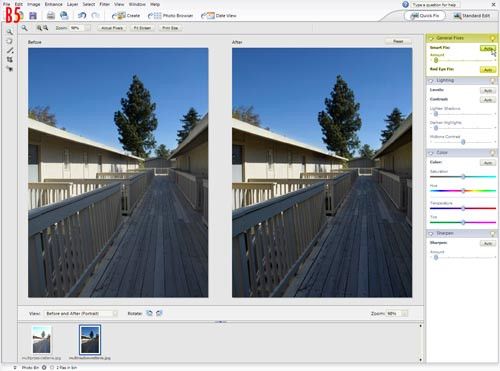500x371 pixels.
Task: Collapse the General Fixes panel
Action: coord(431,38)
